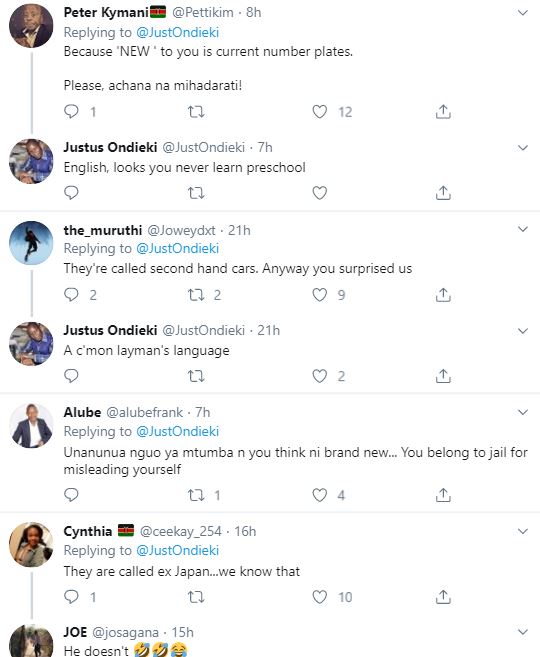Open the dropdown arrow on Peter Kymani's tweet
This screenshot has height=657, width=540.
pos(522,13)
